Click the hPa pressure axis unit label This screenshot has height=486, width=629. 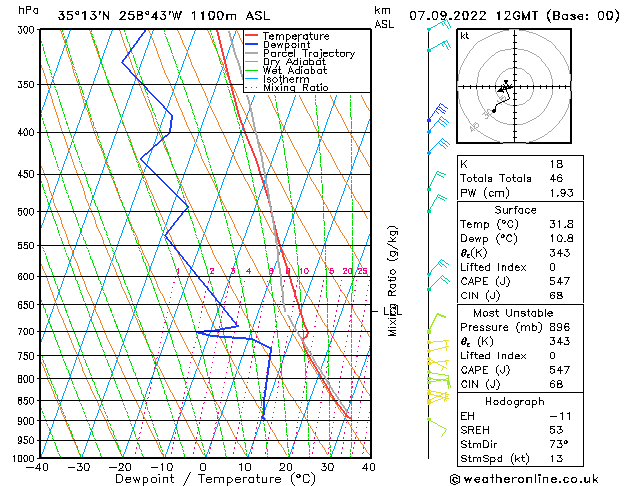(28, 10)
